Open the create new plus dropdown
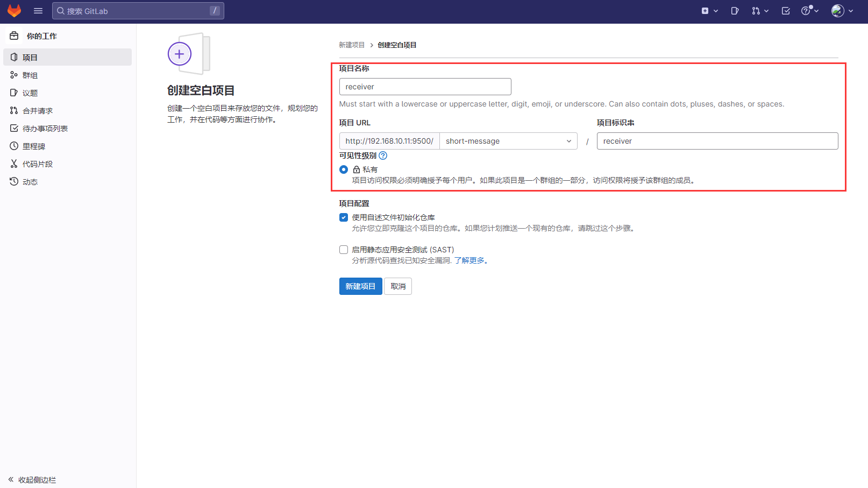The image size is (868, 488). pyautogui.click(x=709, y=11)
